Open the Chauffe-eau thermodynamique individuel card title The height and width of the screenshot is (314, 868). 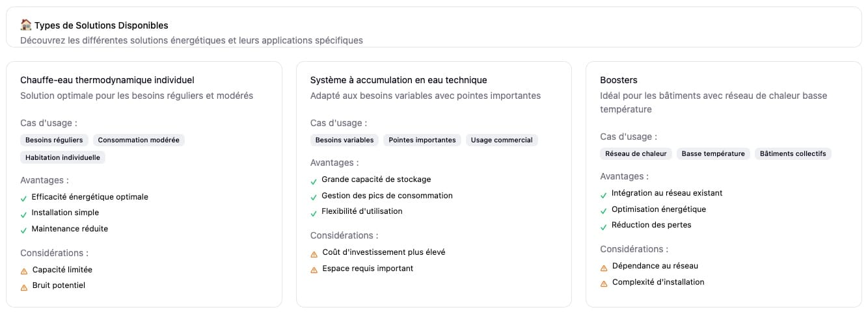pos(107,80)
